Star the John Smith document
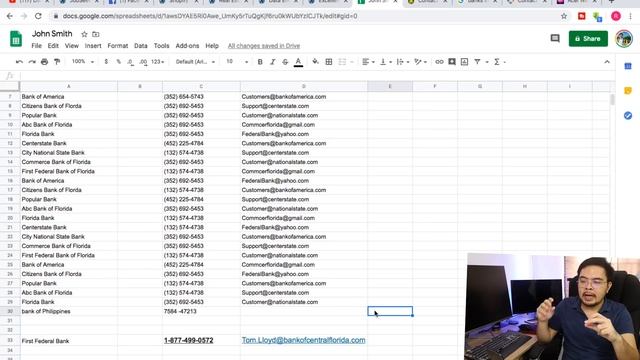This screenshot has height=360, width=640. click(x=84, y=34)
